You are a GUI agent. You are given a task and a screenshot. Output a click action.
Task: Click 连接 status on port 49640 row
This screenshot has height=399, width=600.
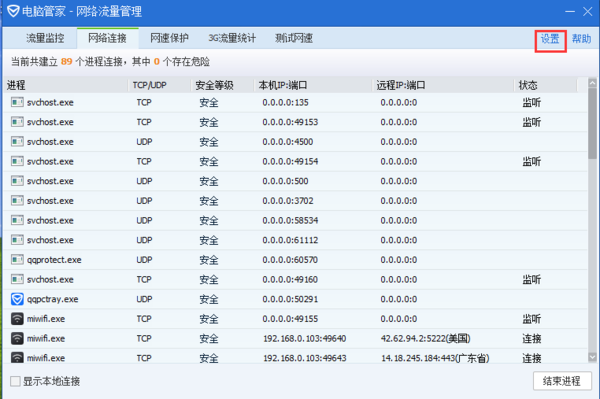(532, 339)
